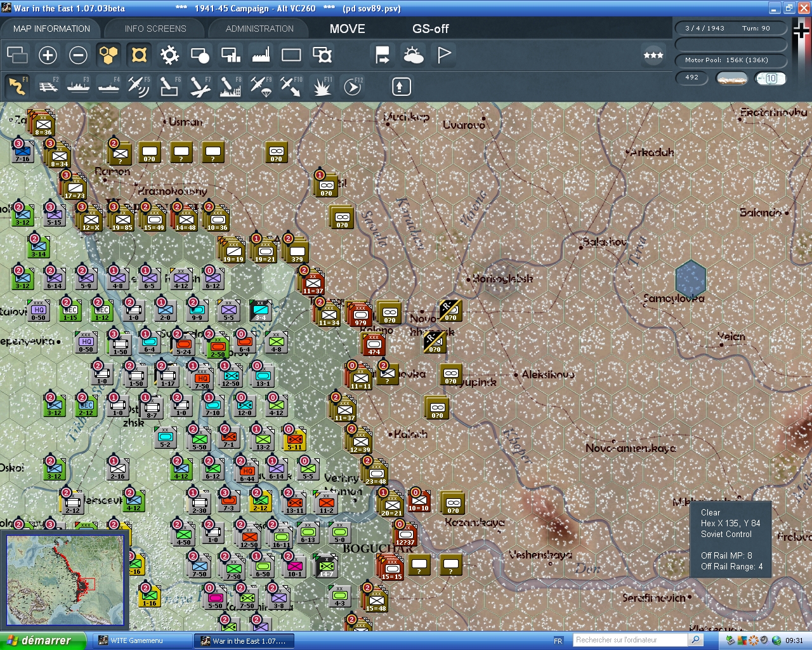The width and height of the screenshot is (812, 650).
Task: Click the FR language indicator
Action: tap(558, 641)
